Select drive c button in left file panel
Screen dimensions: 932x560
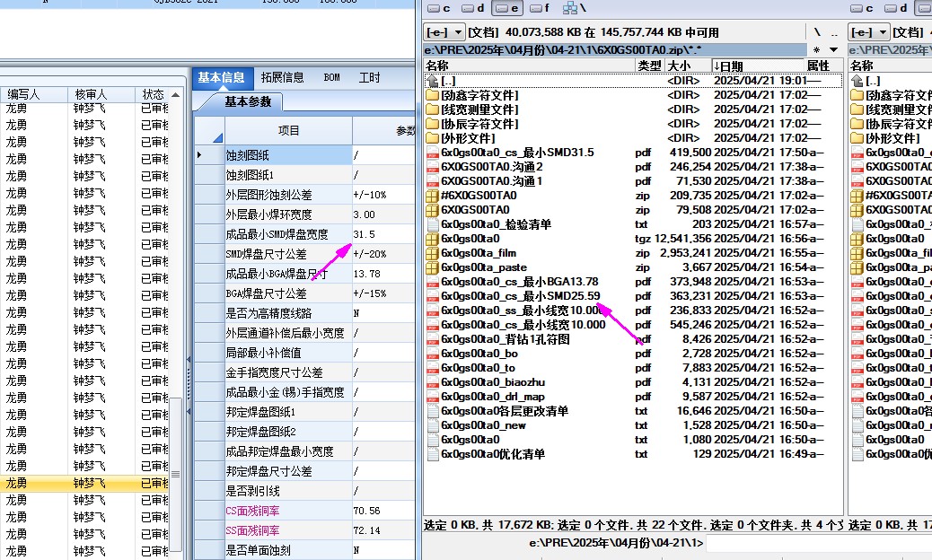tap(439, 8)
